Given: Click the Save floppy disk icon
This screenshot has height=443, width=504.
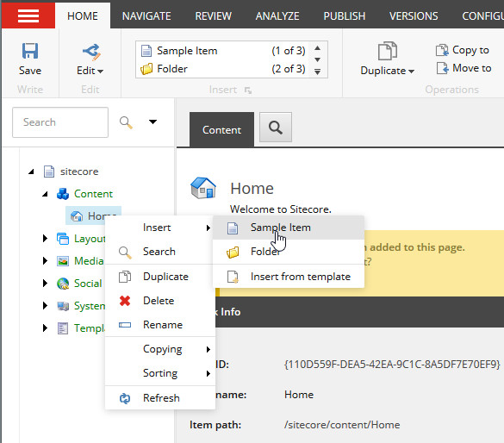Looking at the screenshot, I should 30,51.
